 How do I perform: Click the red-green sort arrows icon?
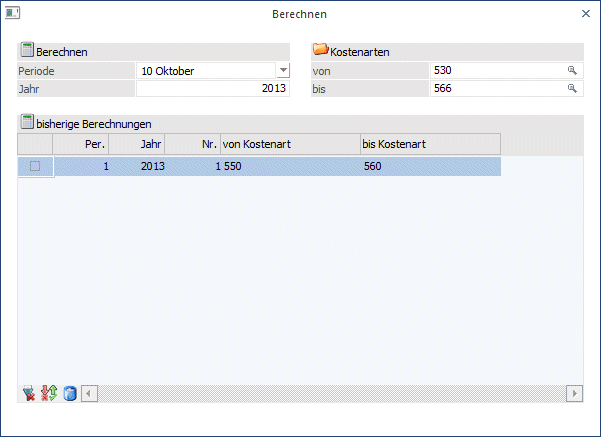48,393
